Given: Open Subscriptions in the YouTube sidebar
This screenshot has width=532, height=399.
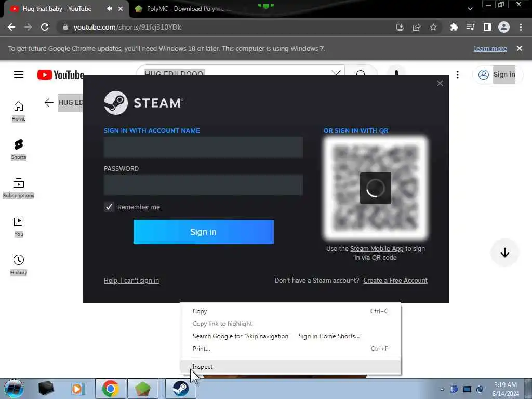Looking at the screenshot, I should tap(19, 188).
